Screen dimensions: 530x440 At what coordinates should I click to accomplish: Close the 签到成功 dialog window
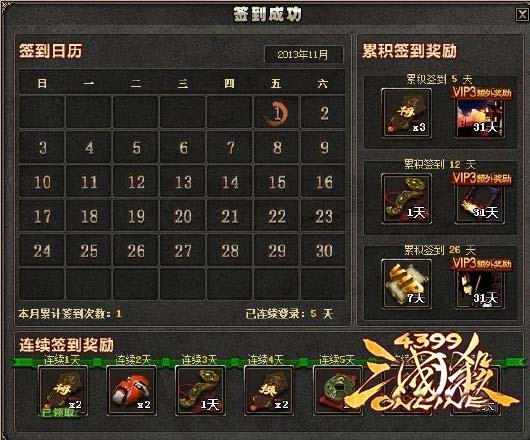click(523, 14)
